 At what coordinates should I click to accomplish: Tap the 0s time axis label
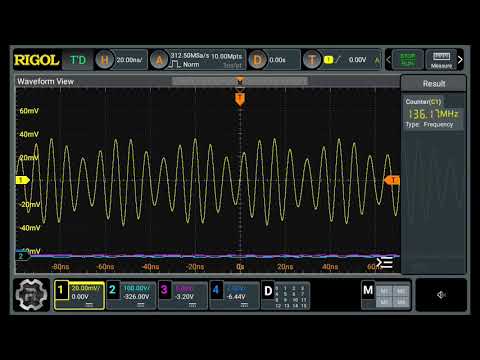click(240, 267)
